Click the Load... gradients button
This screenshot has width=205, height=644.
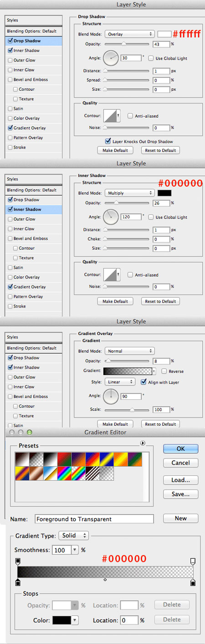[x=180, y=480]
